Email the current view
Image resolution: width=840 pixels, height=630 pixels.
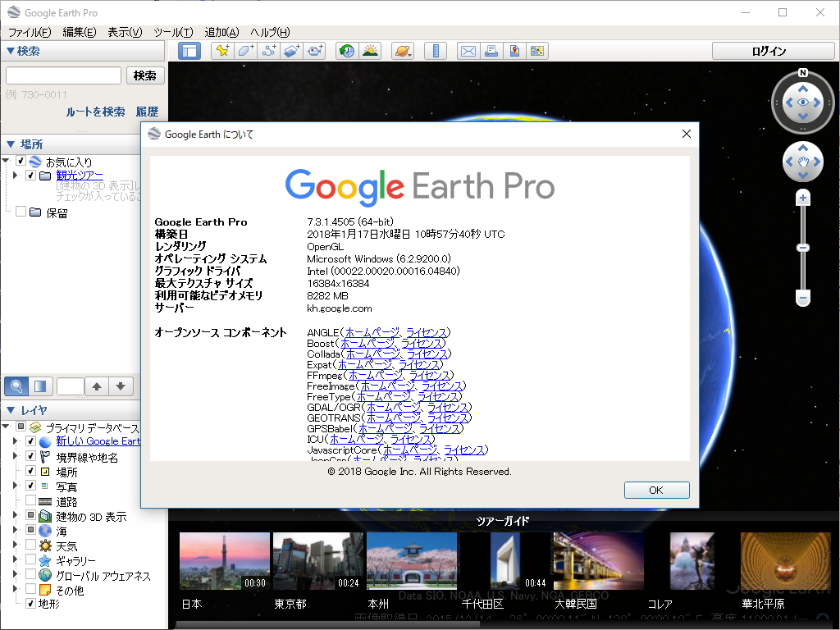(468, 51)
